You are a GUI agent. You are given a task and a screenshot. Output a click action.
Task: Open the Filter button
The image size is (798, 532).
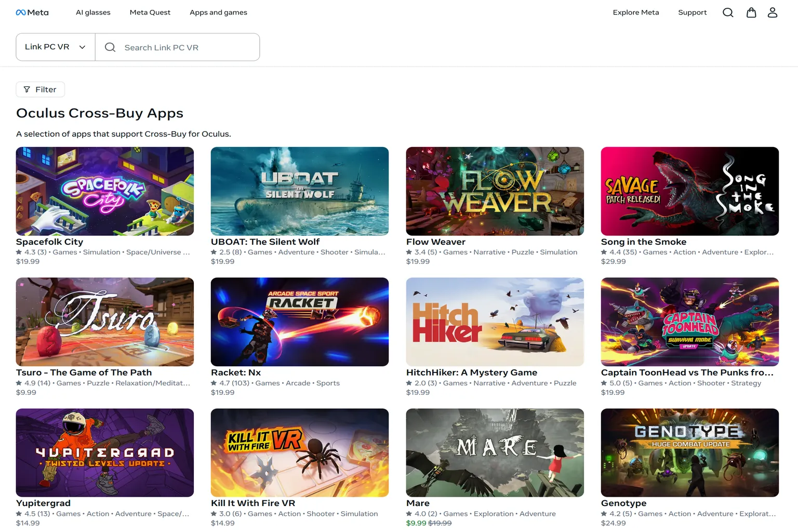[41, 89]
